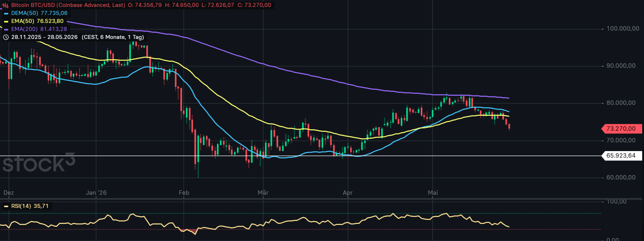644x241 pixels.
Task: Open the Bitcoin BTC/USD symbol title
Action: 68,5
